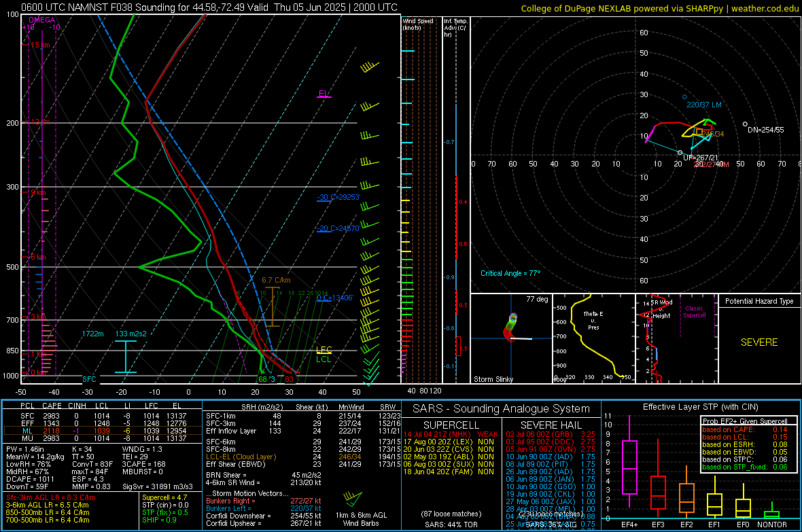Click the 'Corfidi Downshear' row
The height and width of the screenshot is (532, 802).
coord(264,516)
